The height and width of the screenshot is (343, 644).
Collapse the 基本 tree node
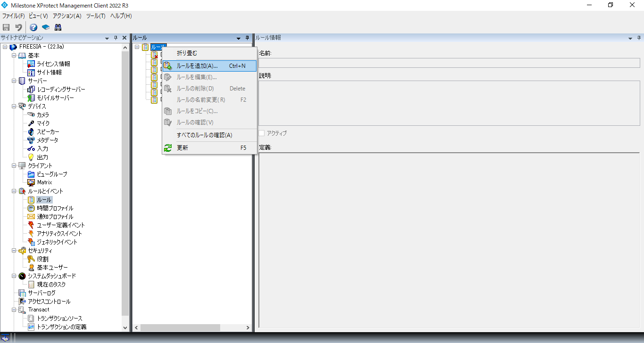point(14,56)
